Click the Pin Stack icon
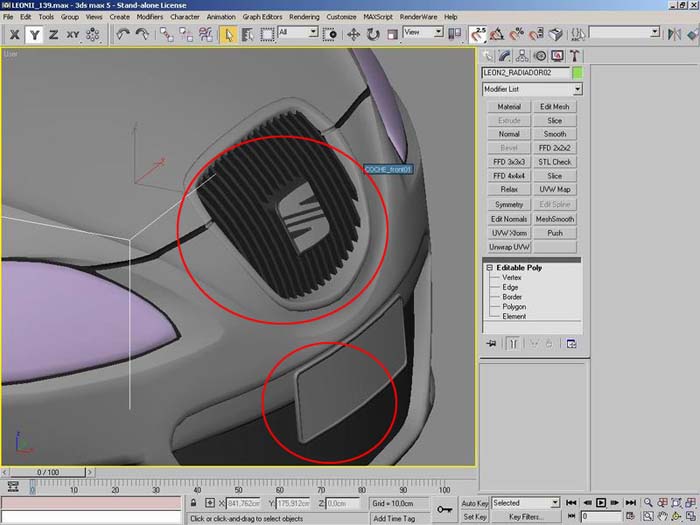This screenshot has width=700, height=525. coord(491,343)
